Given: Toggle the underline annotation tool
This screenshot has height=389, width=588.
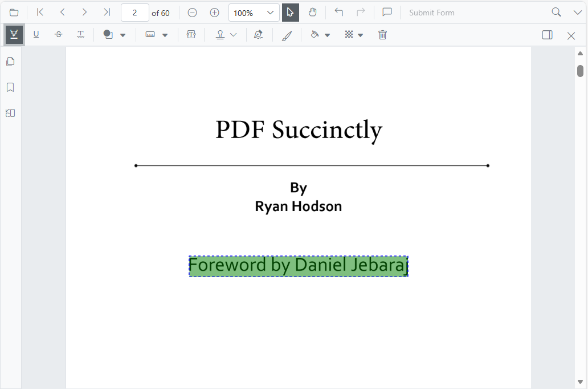Looking at the screenshot, I should pos(36,35).
